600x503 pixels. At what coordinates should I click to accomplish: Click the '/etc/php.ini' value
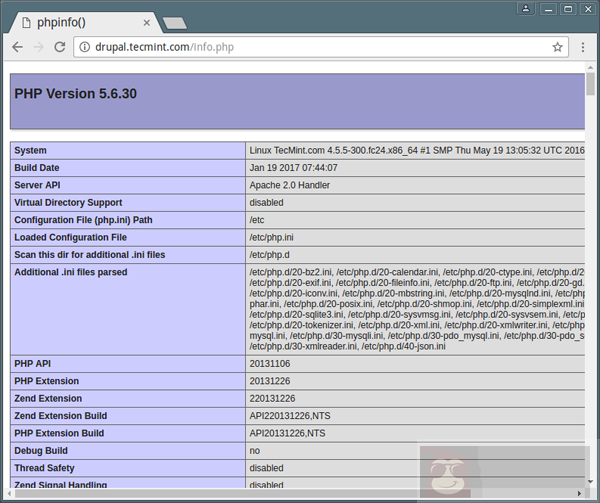pyautogui.click(x=271, y=238)
